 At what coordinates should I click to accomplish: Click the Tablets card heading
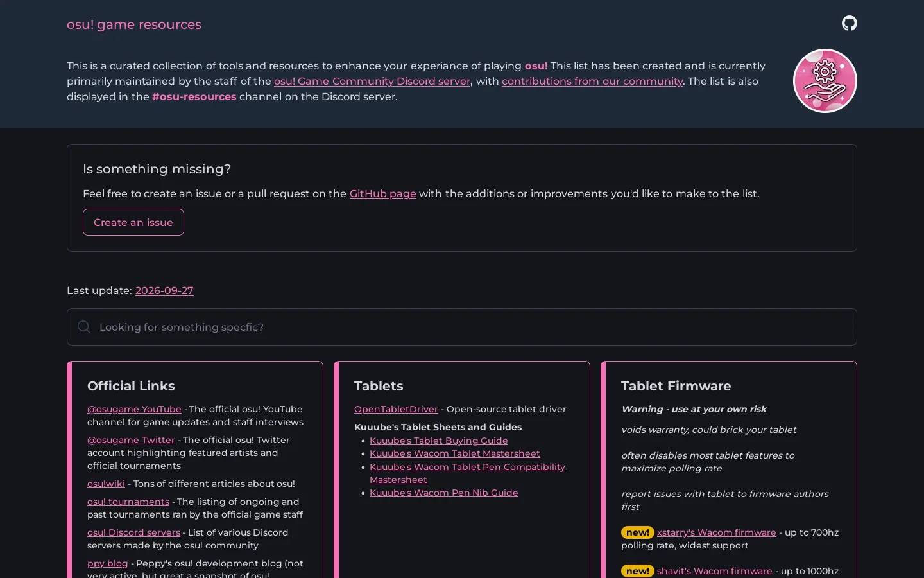coord(379,386)
